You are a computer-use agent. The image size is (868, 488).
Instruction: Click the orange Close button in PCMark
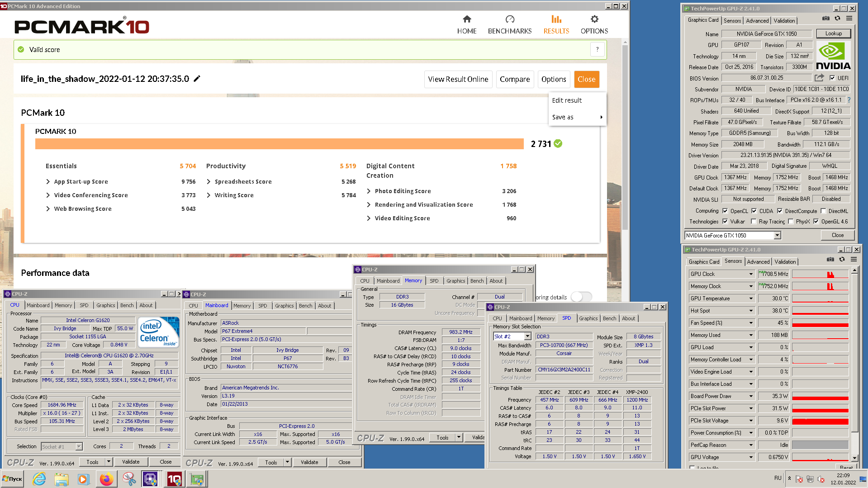(586, 79)
